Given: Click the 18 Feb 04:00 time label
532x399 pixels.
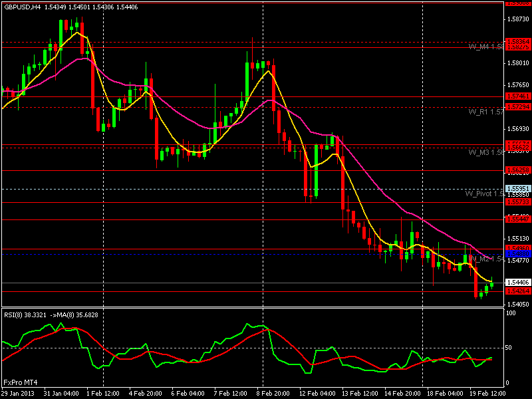Looking at the screenshot, I should [445, 394].
